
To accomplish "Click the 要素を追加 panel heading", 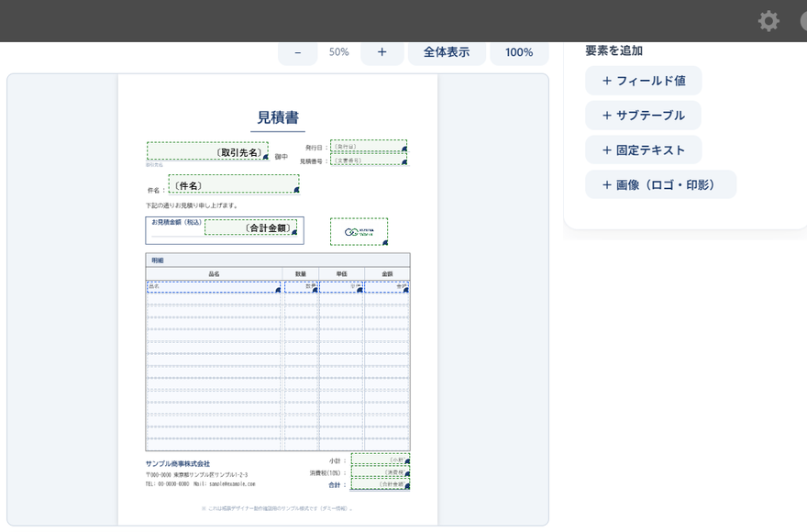I will 614,50.
